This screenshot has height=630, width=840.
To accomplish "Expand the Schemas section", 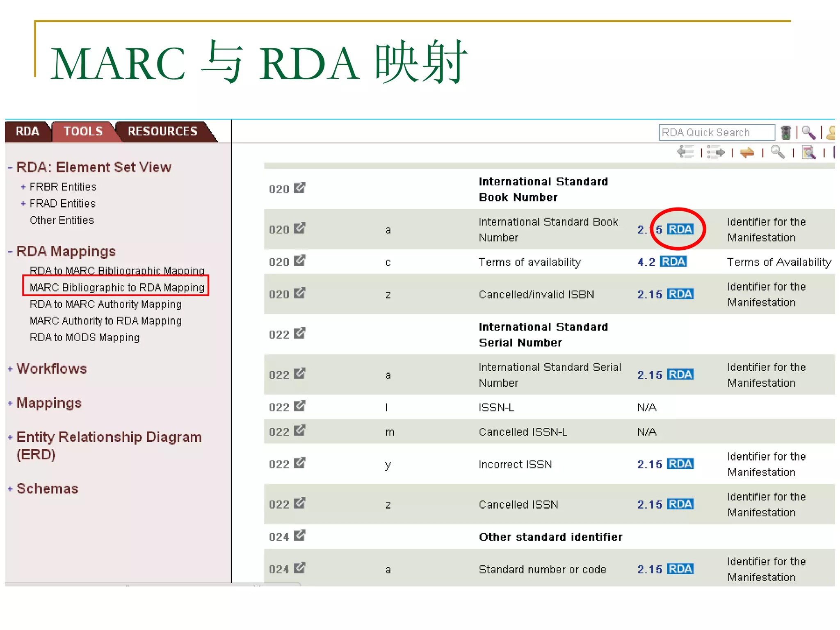I will coord(10,489).
